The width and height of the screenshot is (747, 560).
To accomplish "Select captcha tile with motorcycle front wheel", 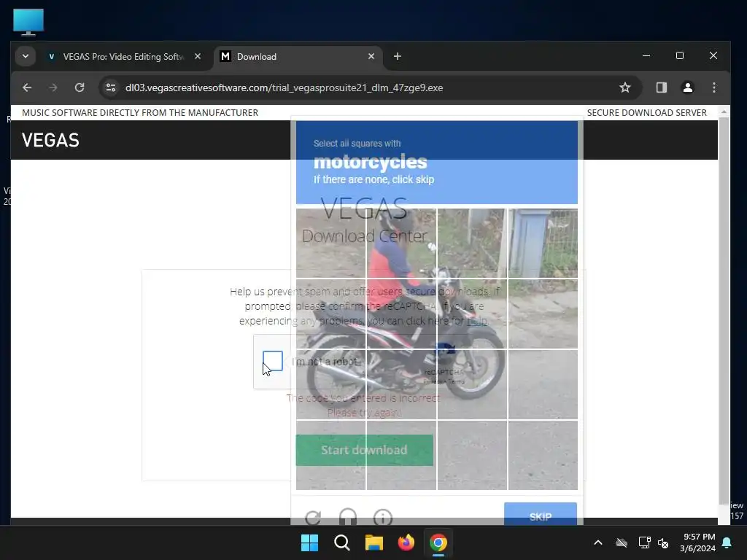I will (x=472, y=384).
